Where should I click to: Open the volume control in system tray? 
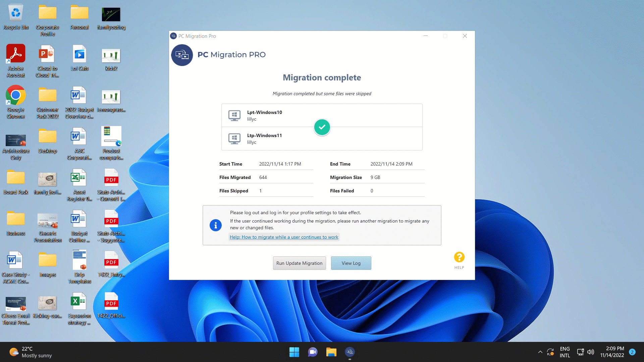[591, 352]
